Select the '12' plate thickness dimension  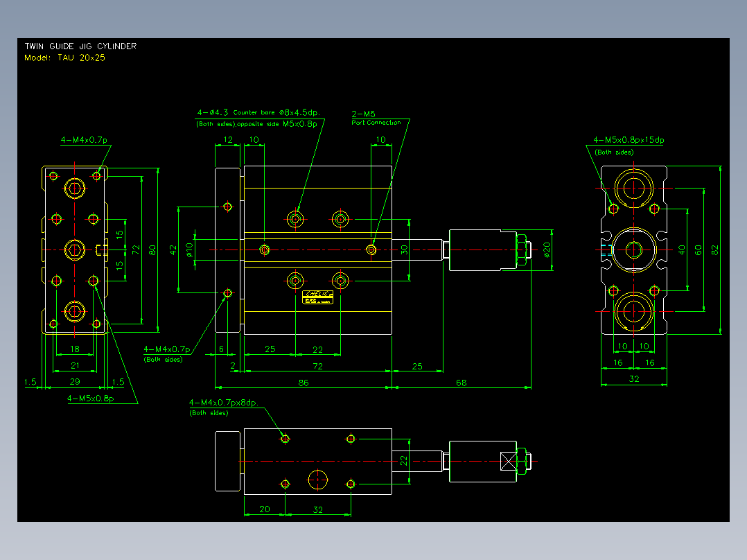point(228,139)
